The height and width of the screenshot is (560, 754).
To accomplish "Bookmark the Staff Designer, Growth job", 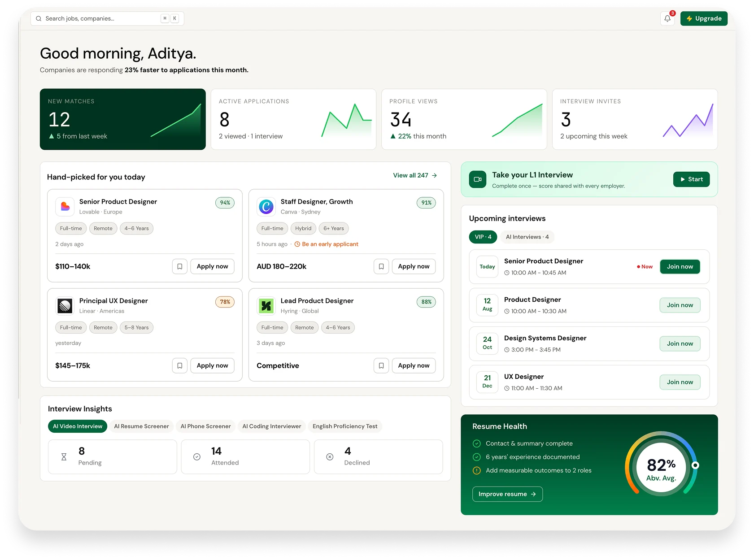I will coord(381,266).
